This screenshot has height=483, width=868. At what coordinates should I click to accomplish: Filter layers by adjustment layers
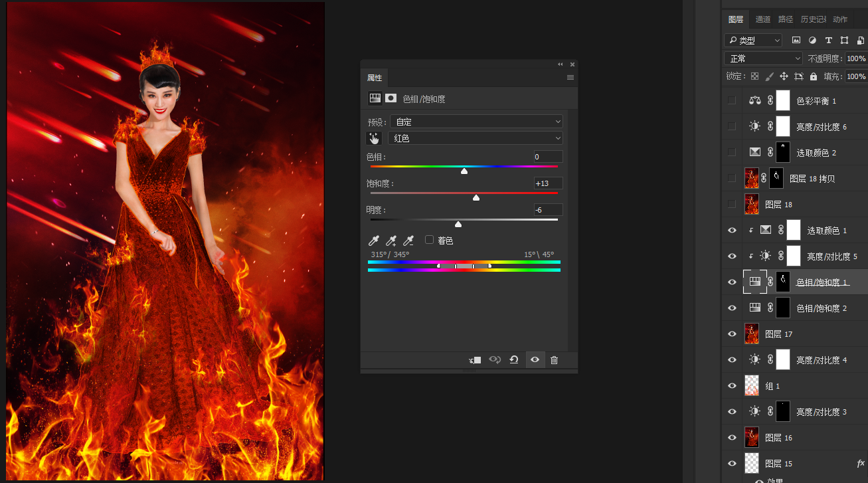(x=812, y=41)
